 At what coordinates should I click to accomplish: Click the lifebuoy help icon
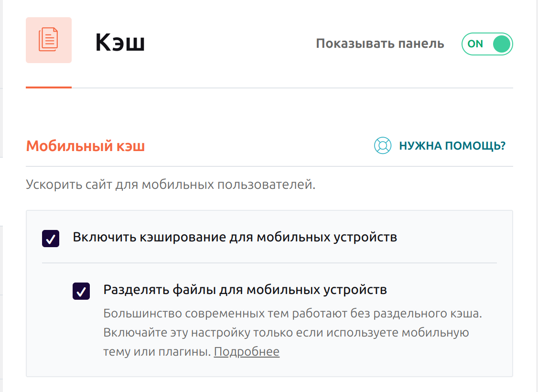(382, 146)
